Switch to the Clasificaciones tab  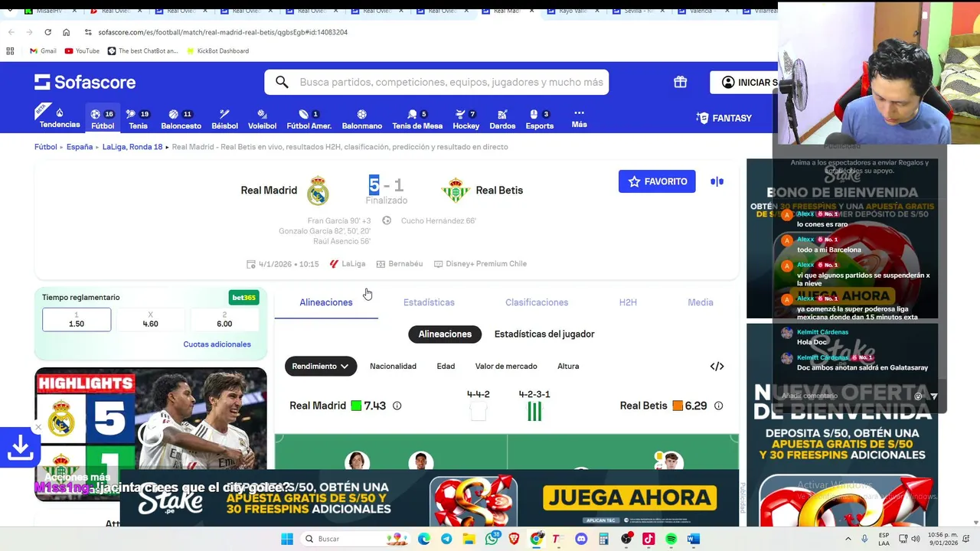click(x=537, y=302)
